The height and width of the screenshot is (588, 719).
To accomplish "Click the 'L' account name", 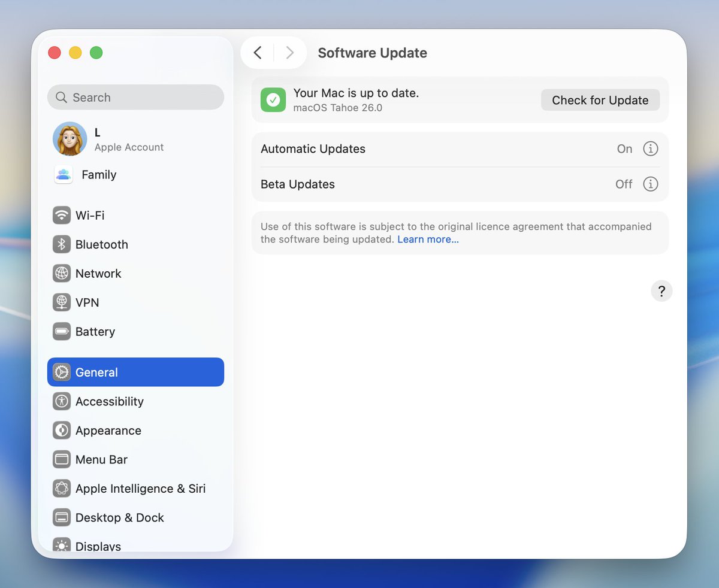I will coord(98,133).
